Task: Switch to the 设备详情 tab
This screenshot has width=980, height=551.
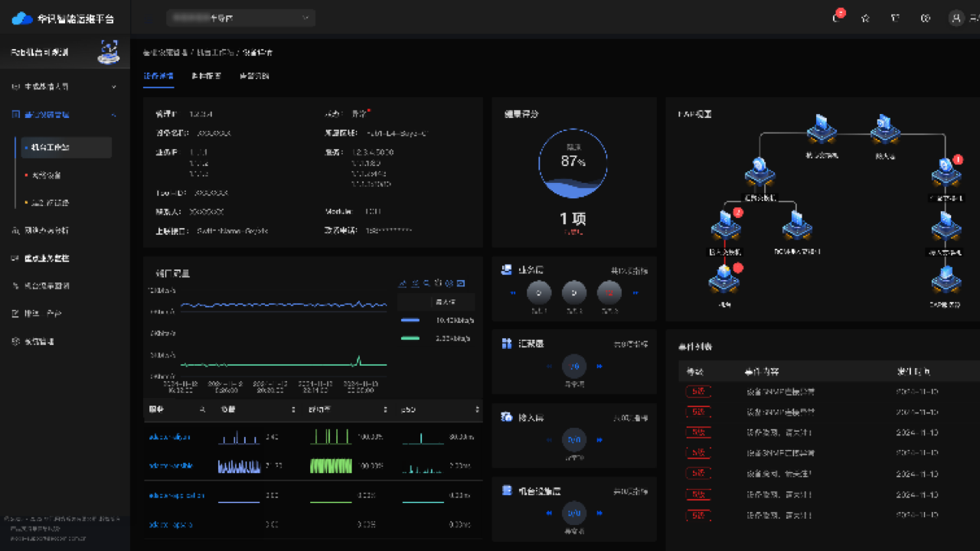Action: tap(158, 77)
